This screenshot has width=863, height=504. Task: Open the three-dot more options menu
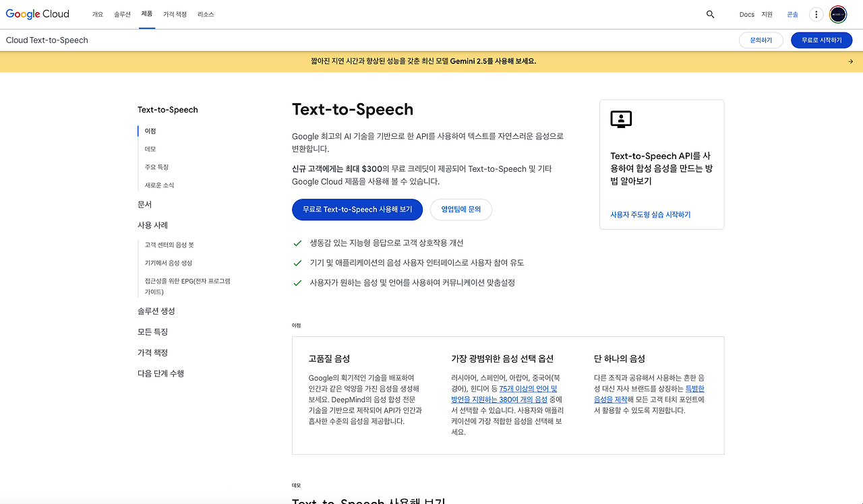[x=816, y=14]
